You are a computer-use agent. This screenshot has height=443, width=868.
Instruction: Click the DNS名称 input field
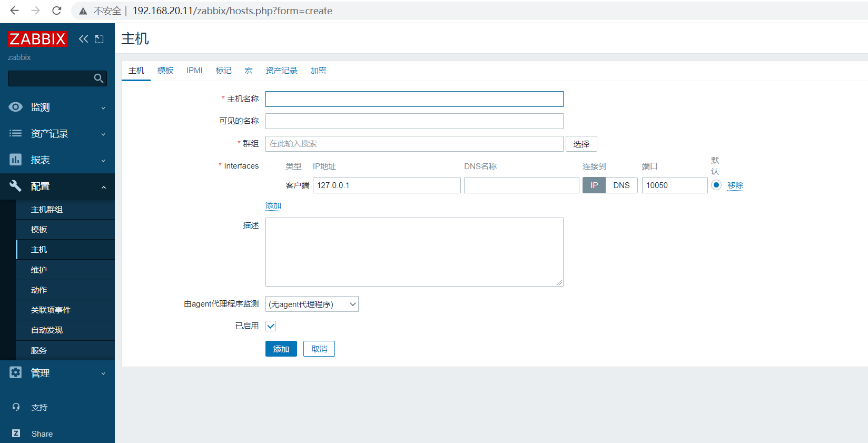521,185
